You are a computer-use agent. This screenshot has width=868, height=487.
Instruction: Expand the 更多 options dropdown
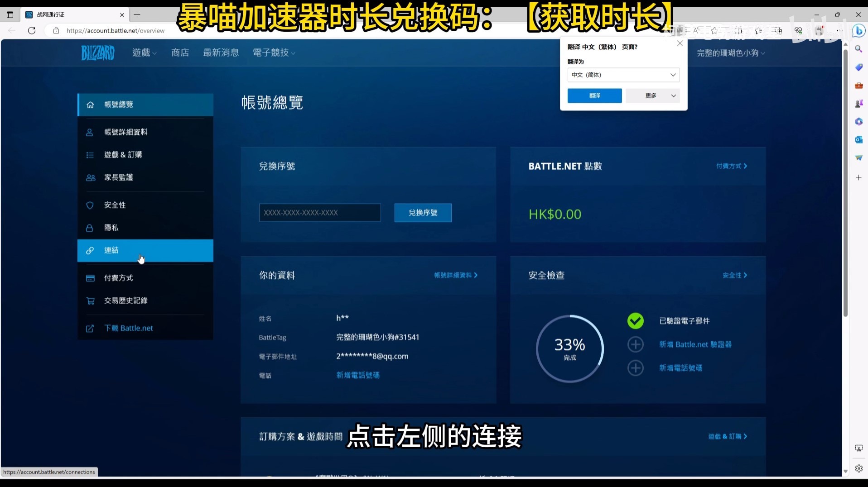(653, 95)
